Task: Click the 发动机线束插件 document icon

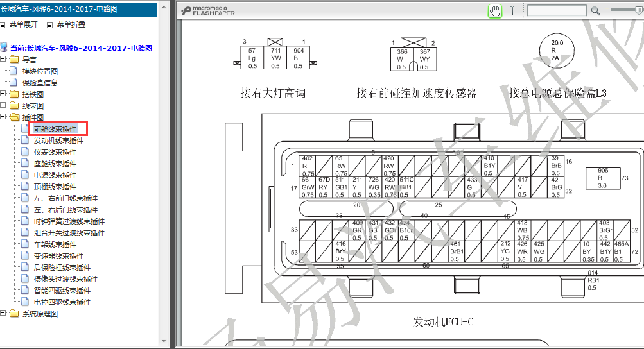Action: coord(24,140)
